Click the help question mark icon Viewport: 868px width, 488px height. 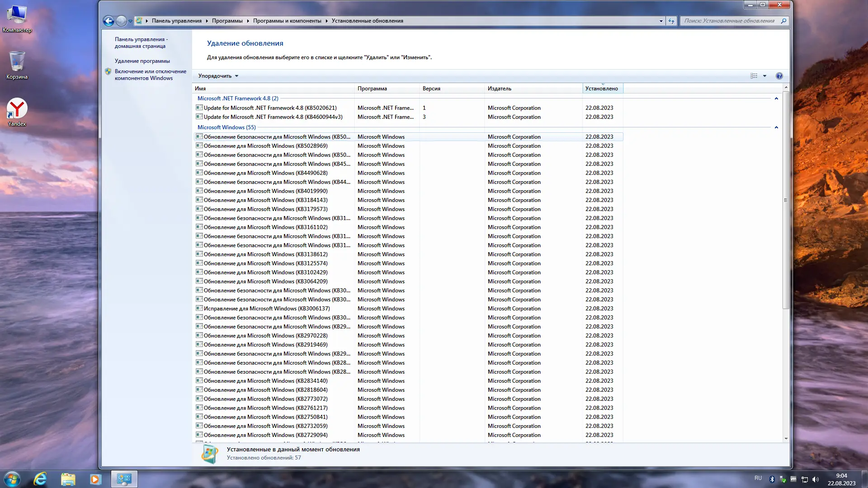[779, 76]
